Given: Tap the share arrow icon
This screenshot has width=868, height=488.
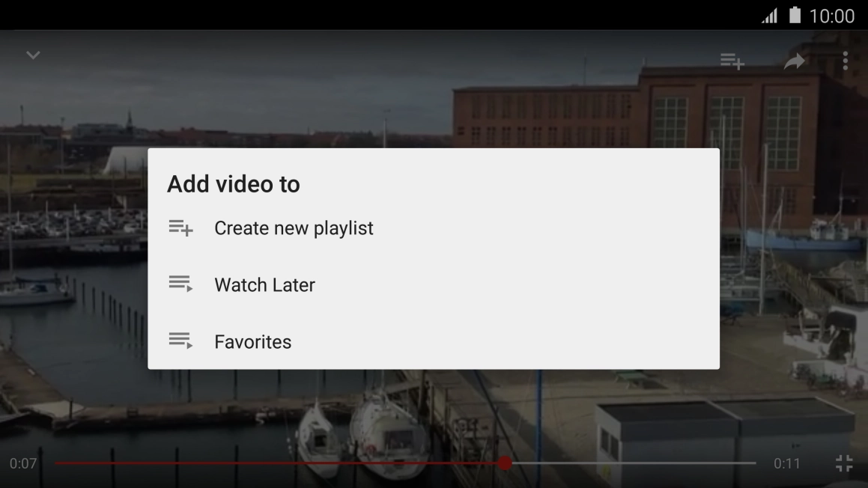Looking at the screenshot, I should tap(795, 61).
